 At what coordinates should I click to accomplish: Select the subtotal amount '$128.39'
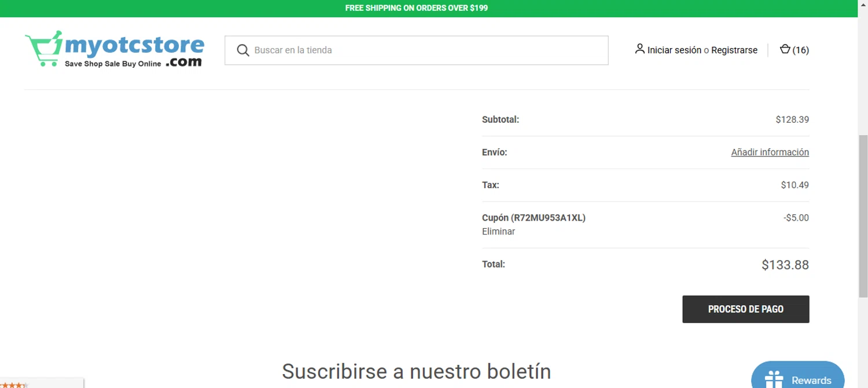(x=792, y=120)
